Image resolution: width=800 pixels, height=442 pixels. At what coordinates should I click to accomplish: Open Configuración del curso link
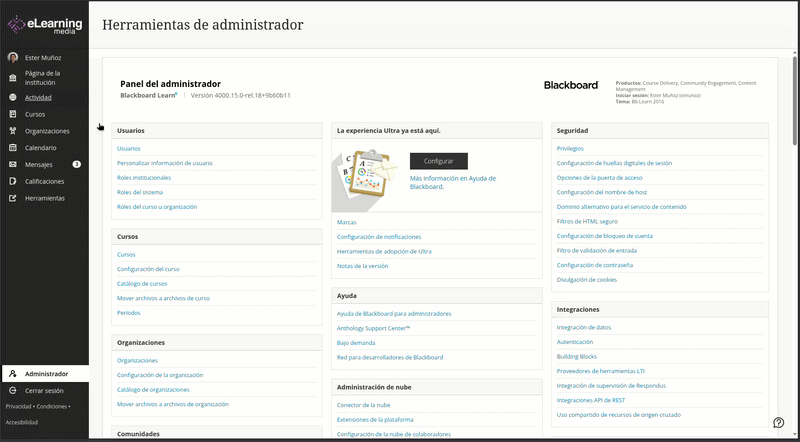(x=148, y=269)
